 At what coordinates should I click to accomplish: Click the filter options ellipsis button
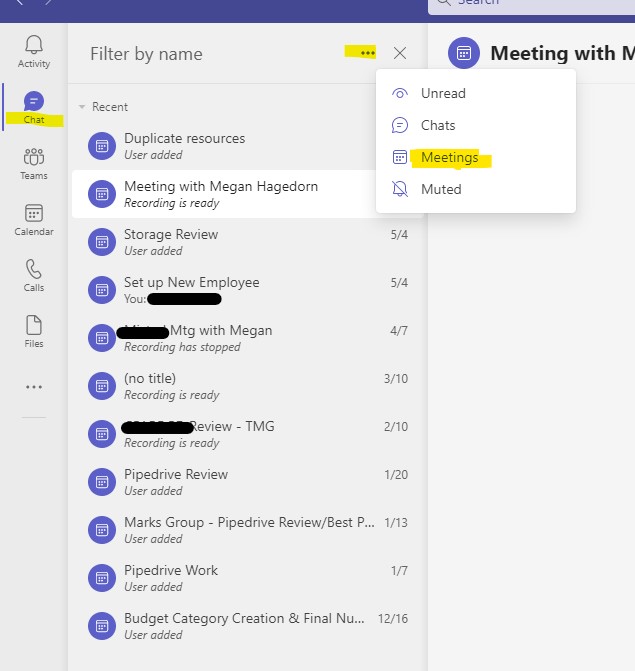[x=367, y=53]
